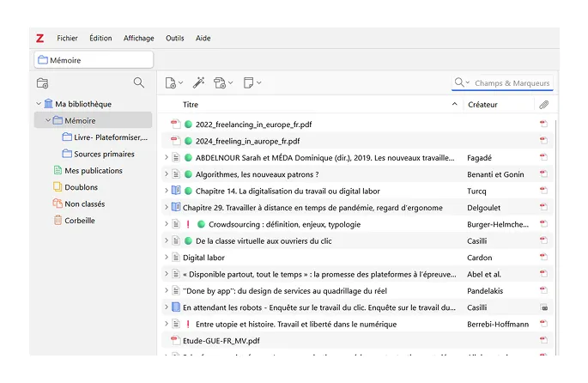Click PDF attachment icon on Cardon row
The height and width of the screenshot is (383, 588).
click(543, 257)
